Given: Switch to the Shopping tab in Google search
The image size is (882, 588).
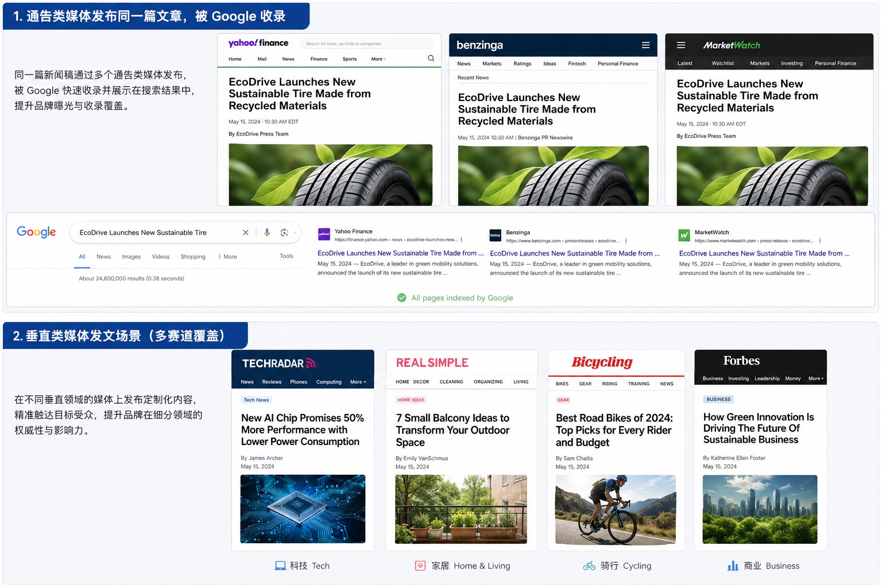Looking at the screenshot, I should coord(193,257).
